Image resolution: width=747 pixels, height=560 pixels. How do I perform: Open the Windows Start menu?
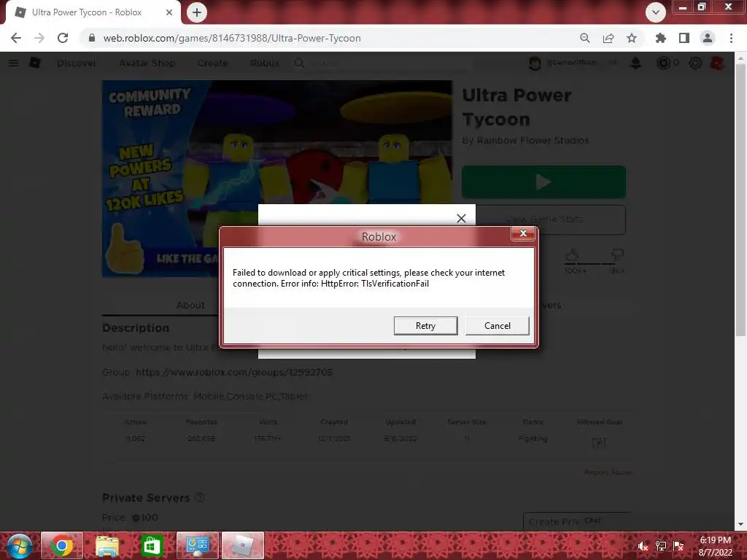[20, 545]
